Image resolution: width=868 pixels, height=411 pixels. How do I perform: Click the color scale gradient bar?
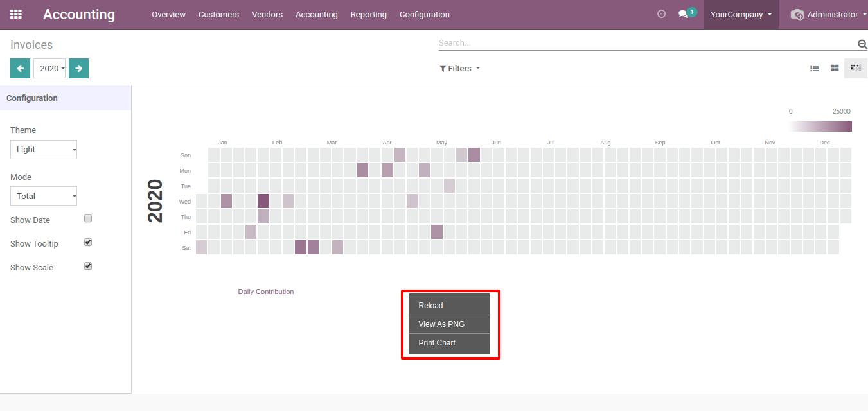tap(820, 127)
